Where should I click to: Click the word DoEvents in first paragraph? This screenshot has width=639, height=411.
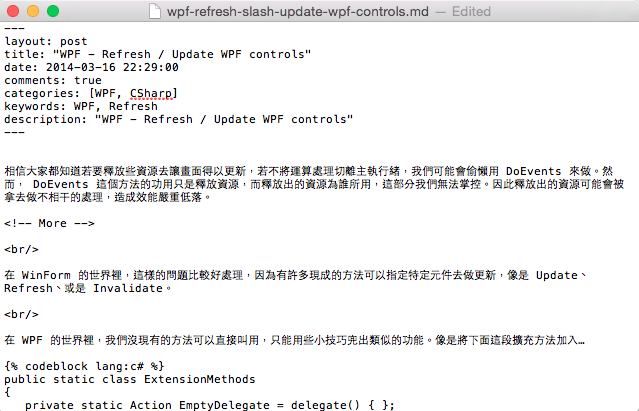533,171
